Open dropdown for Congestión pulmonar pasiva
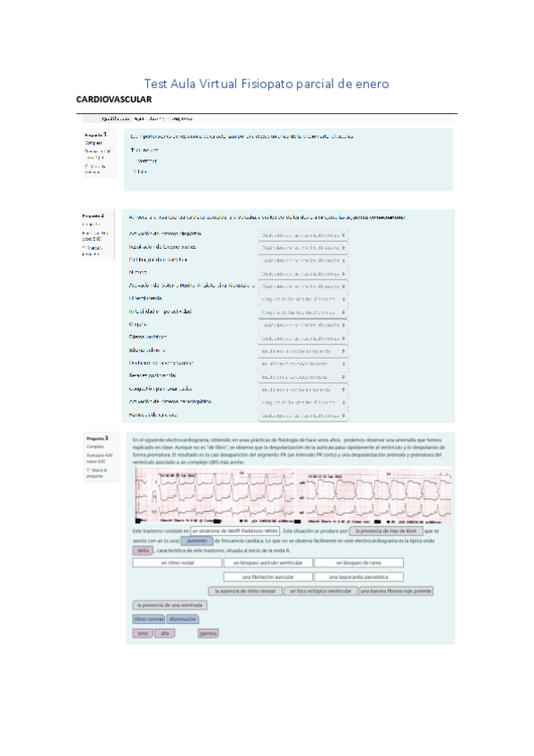Image resolution: width=534 pixels, height=756 pixels. (x=303, y=390)
